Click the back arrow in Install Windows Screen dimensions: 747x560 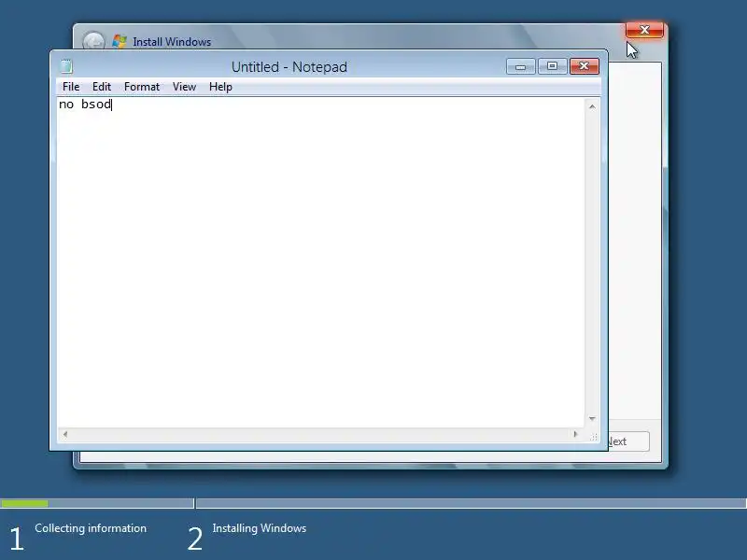click(93, 41)
